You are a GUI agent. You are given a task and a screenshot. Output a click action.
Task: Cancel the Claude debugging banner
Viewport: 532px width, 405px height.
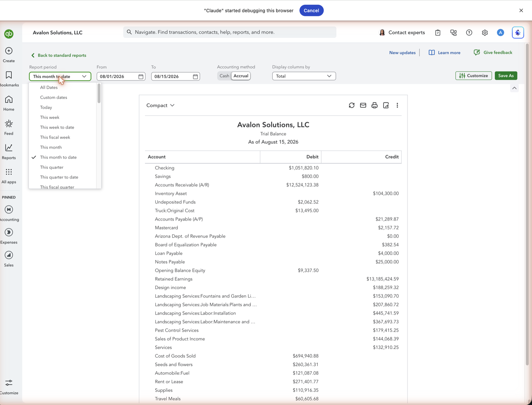pyautogui.click(x=311, y=10)
